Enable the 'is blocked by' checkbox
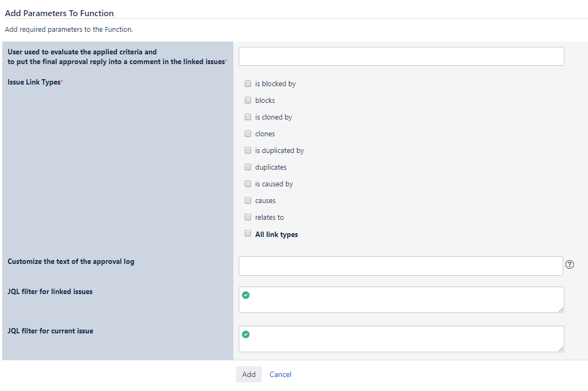This screenshot has width=588, height=391. click(248, 83)
